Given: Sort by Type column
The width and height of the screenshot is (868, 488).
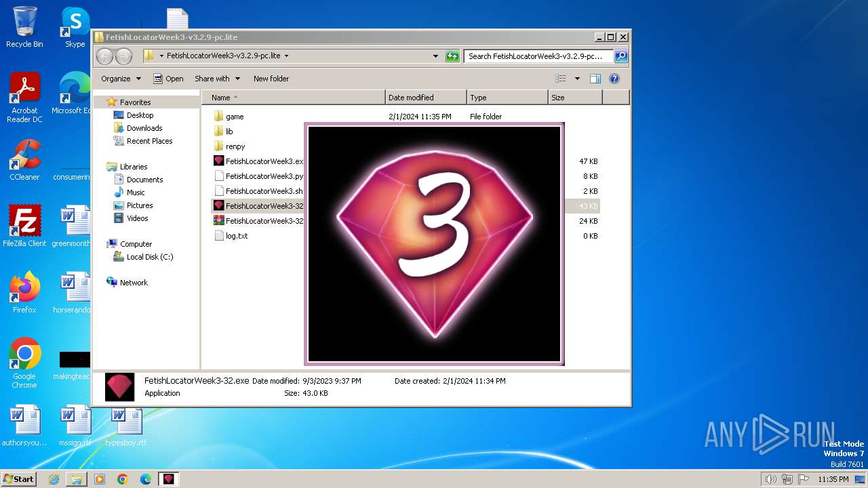Looking at the screenshot, I should (507, 98).
